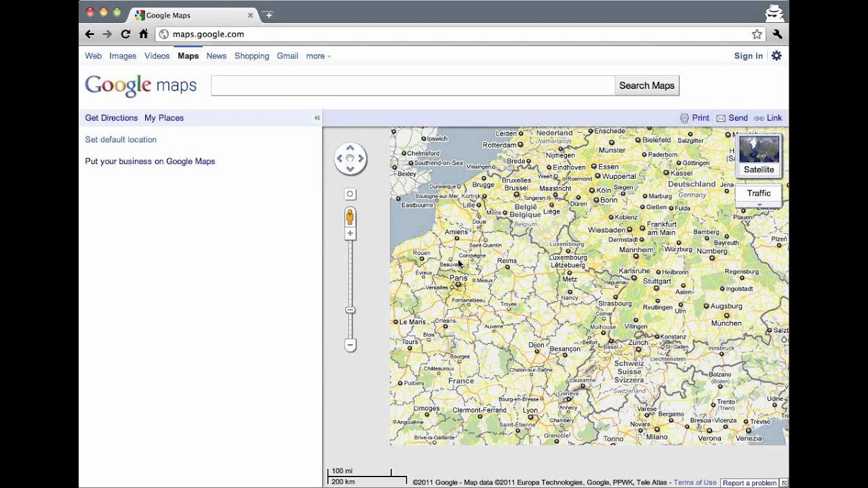Open Get Directions
This screenshot has width=868, height=488.
coord(111,118)
